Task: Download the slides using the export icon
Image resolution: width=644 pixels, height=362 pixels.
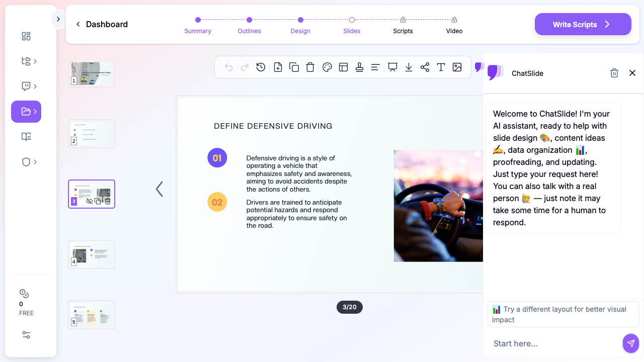Action: click(x=409, y=67)
